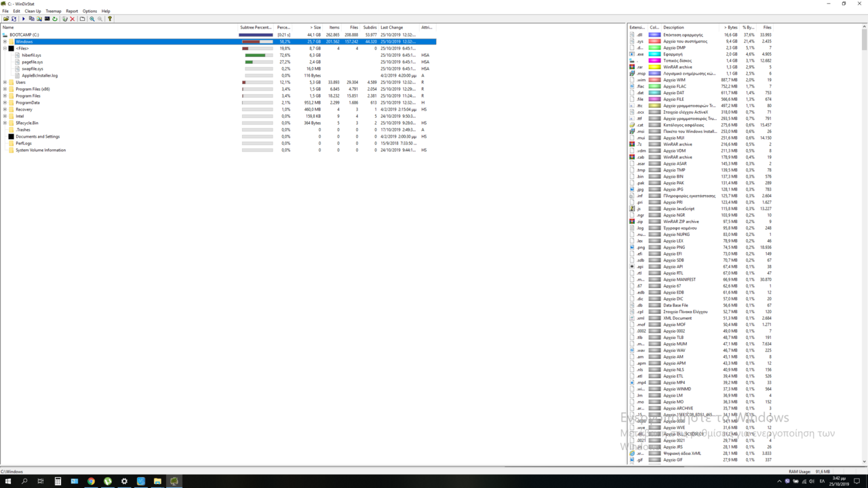Click the color swatch for .dll extension

[655, 35]
